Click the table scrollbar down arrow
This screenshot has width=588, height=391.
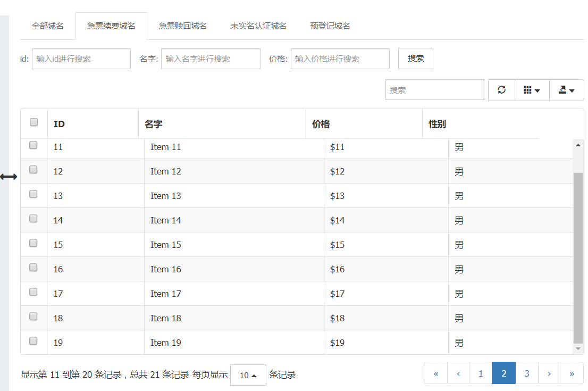click(x=578, y=348)
